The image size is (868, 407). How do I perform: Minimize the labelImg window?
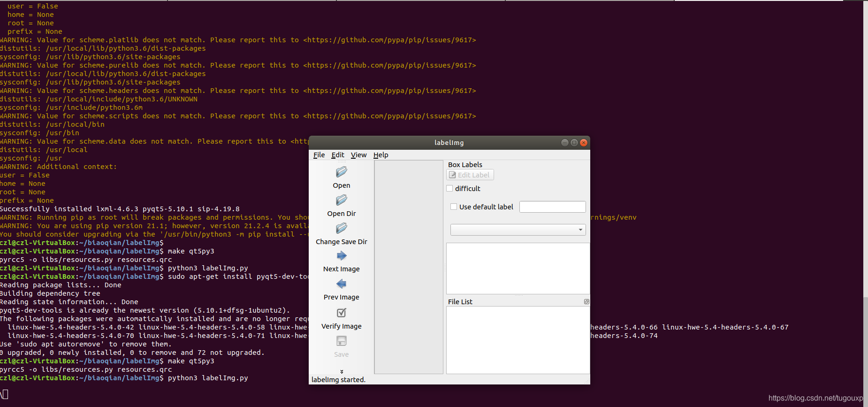(565, 143)
